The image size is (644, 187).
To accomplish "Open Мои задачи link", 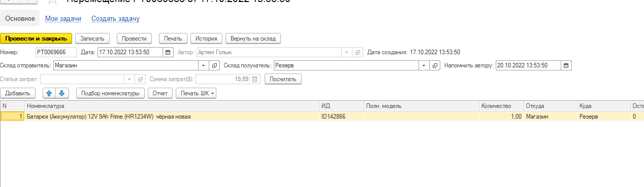I will (63, 19).
